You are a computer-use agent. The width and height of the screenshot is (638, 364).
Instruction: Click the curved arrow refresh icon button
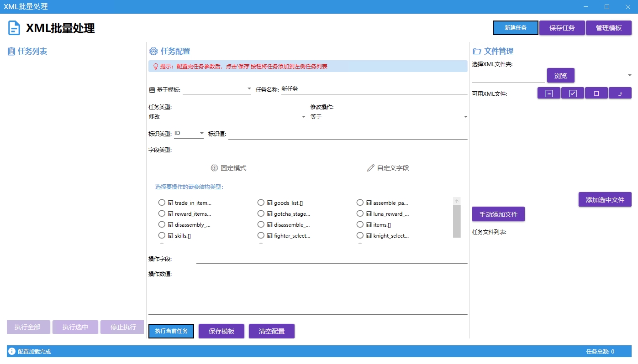(x=620, y=93)
